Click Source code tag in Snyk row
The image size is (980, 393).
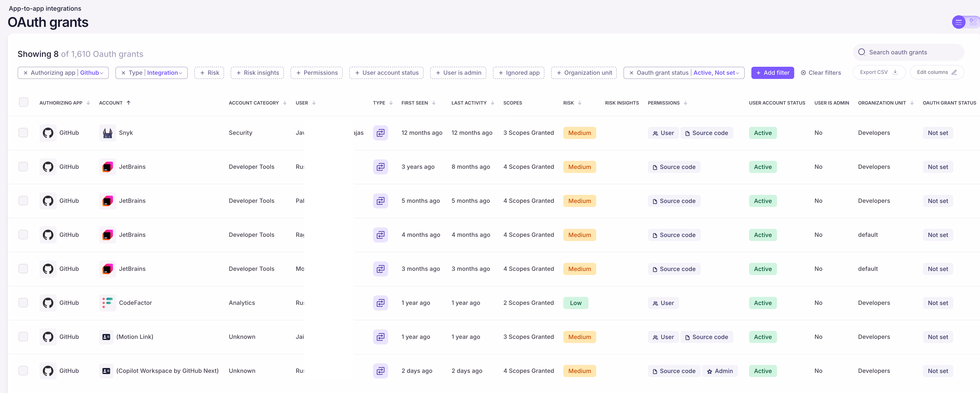coord(706,133)
